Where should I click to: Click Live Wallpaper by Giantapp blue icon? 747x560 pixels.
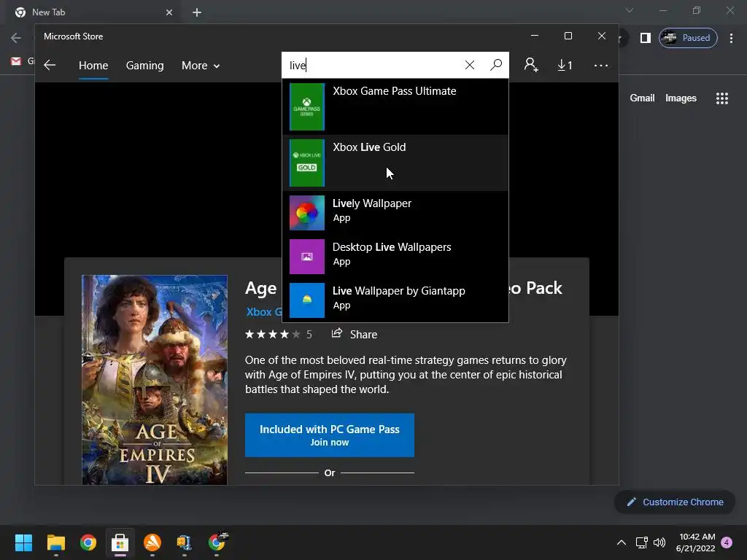pyautogui.click(x=307, y=300)
